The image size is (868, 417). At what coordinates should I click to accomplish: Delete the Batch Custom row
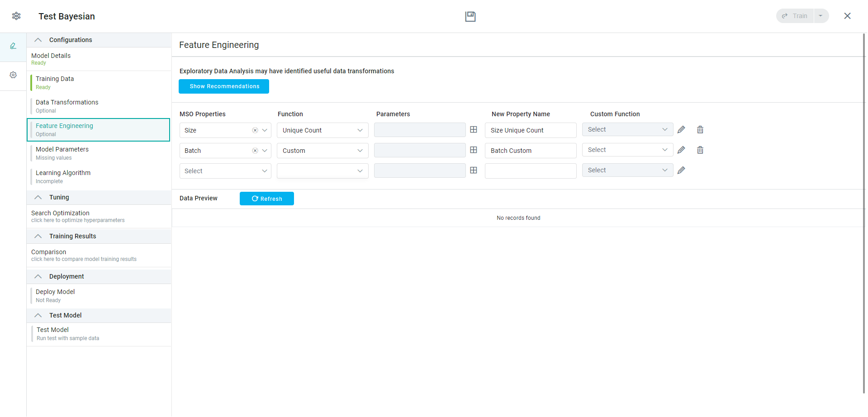tap(700, 150)
